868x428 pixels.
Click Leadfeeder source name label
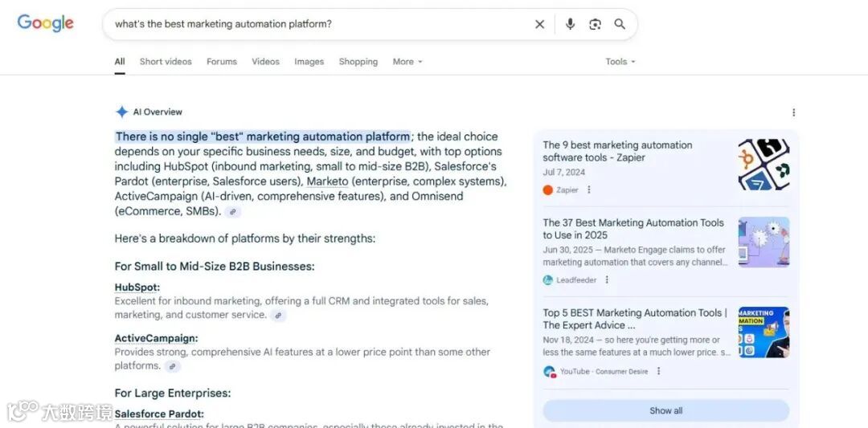(x=576, y=279)
